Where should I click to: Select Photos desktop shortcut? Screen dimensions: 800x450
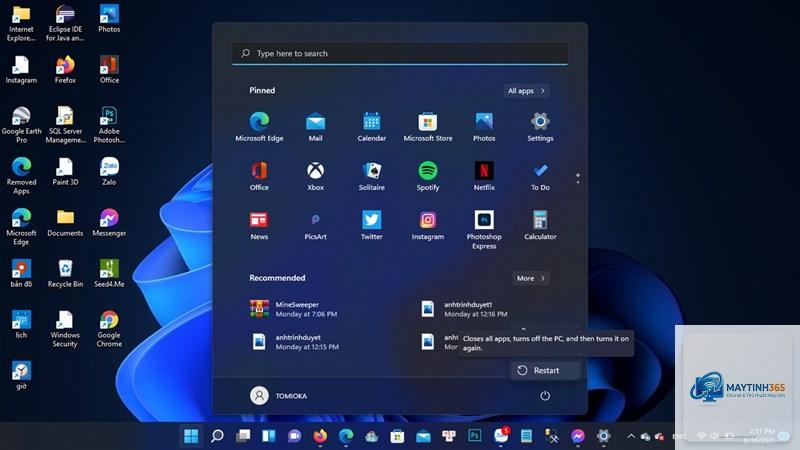pos(109,19)
